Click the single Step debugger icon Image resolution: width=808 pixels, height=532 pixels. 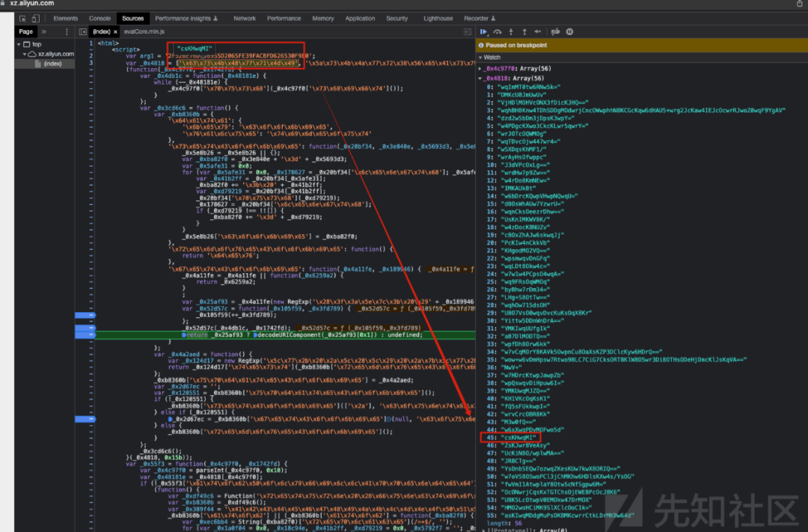point(537,31)
